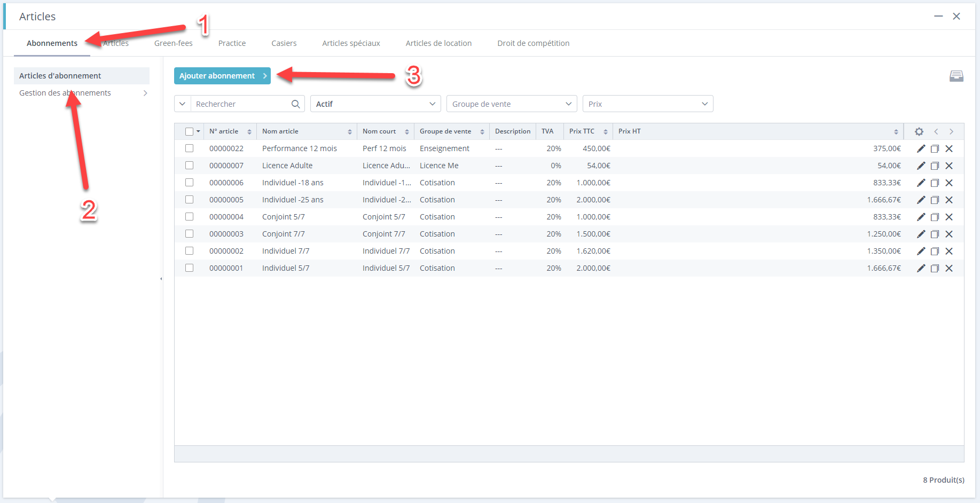Edit the Individuel 7/7 article
Screen dimensions: 980x503
click(x=921, y=251)
